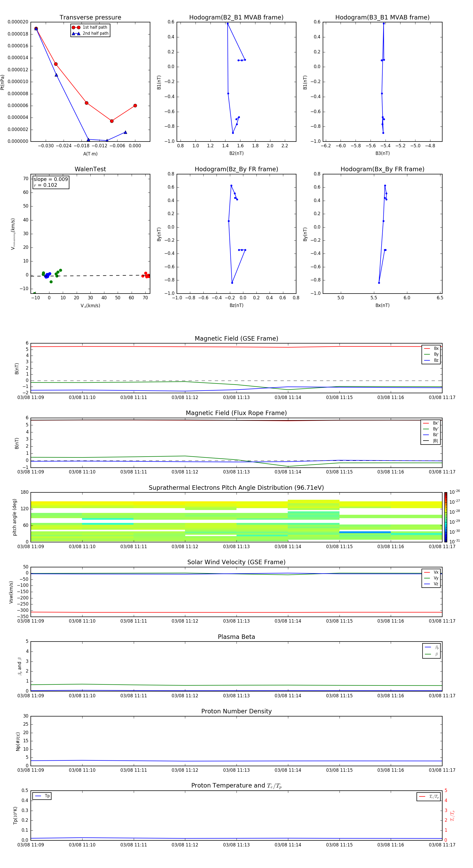The height and width of the screenshot is (868, 473).
Task: Click the Proton Temperature and Te/Tp title
Action: (x=236, y=786)
